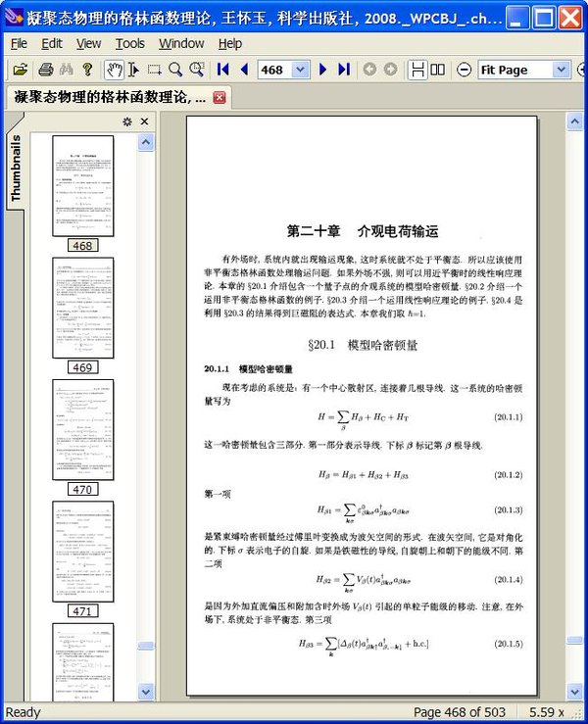Open the Window menu
Image resolution: width=588 pixels, height=724 pixels.
pos(181,43)
